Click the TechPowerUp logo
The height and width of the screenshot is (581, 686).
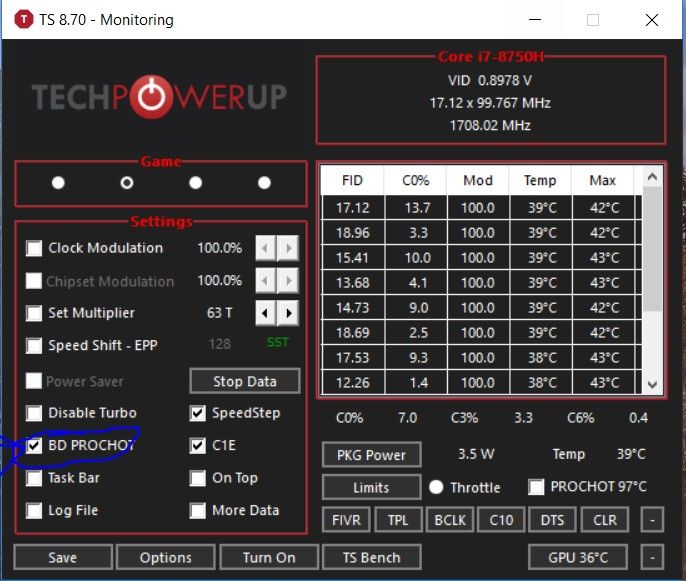[159, 97]
